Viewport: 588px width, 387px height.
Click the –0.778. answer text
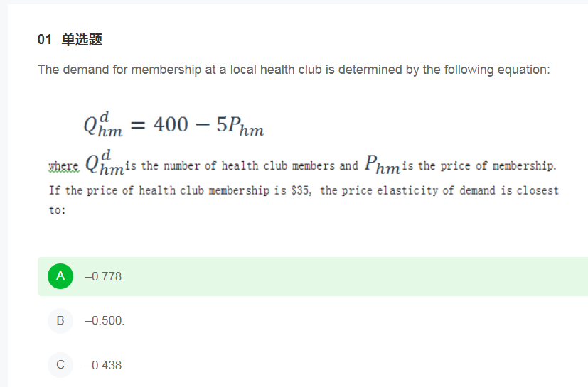point(105,276)
